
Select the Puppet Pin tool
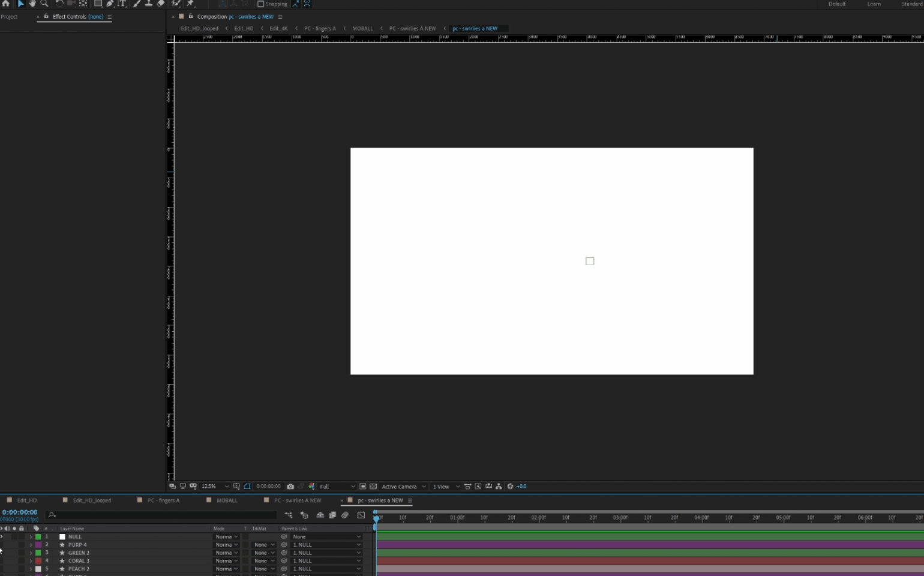coord(191,4)
